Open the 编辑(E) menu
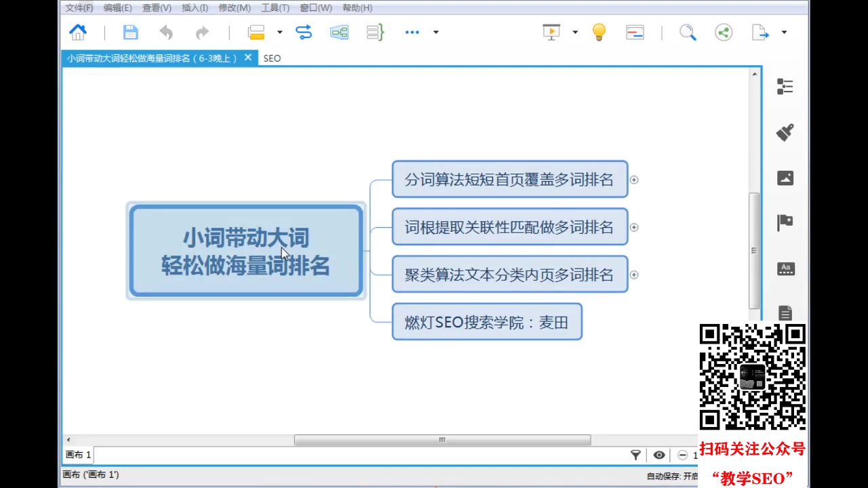This screenshot has width=868, height=488. click(117, 8)
